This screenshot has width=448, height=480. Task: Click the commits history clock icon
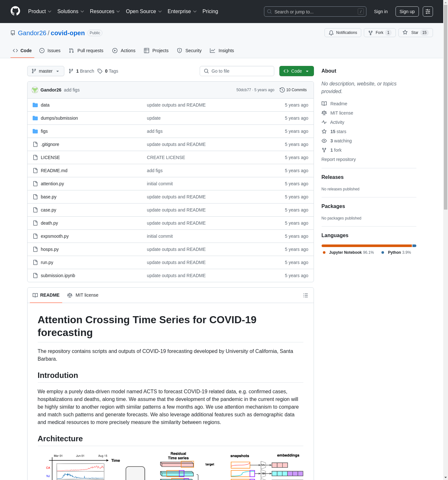(x=282, y=90)
